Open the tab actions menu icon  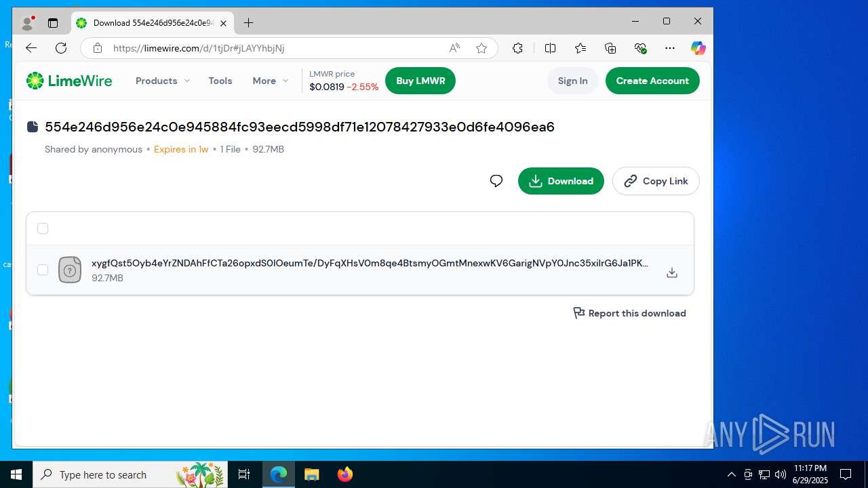coord(53,22)
